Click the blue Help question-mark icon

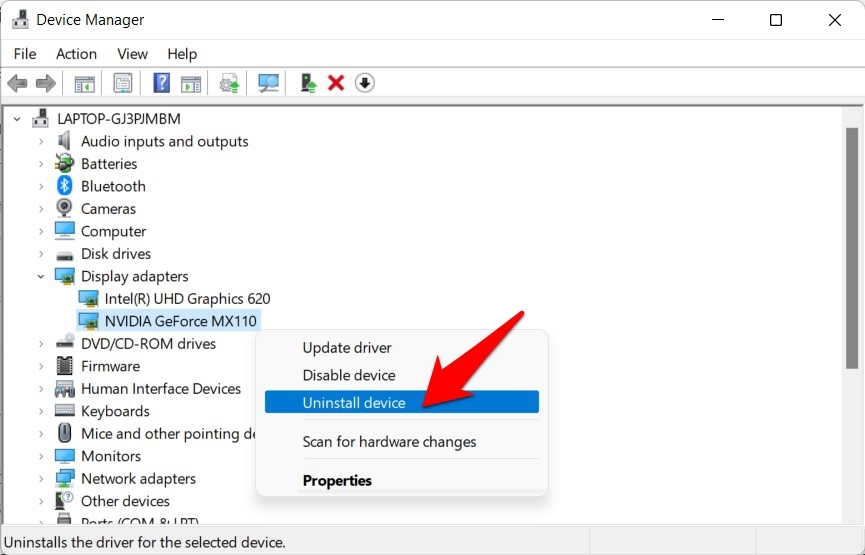[x=161, y=83]
